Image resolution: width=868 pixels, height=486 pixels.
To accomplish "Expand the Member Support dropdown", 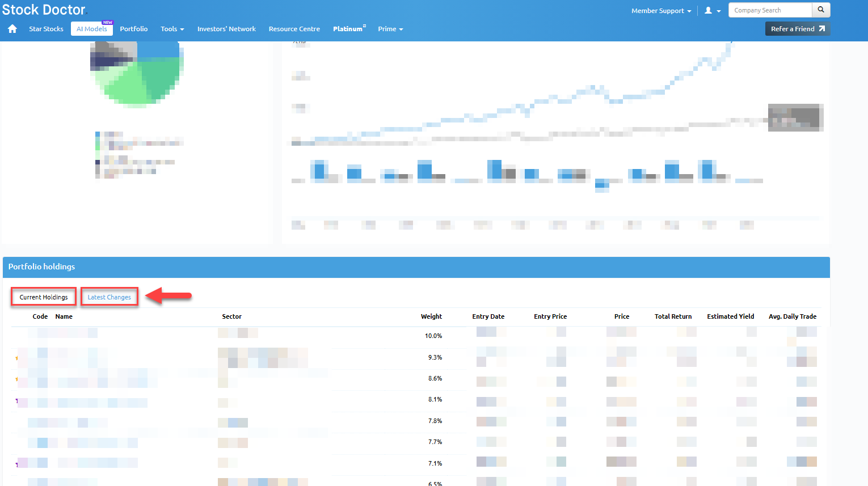I will click(661, 11).
